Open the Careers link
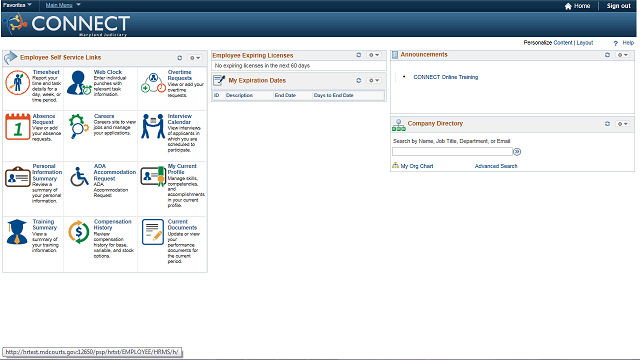The width and height of the screenshot is (640, 360). click(104, 116)
